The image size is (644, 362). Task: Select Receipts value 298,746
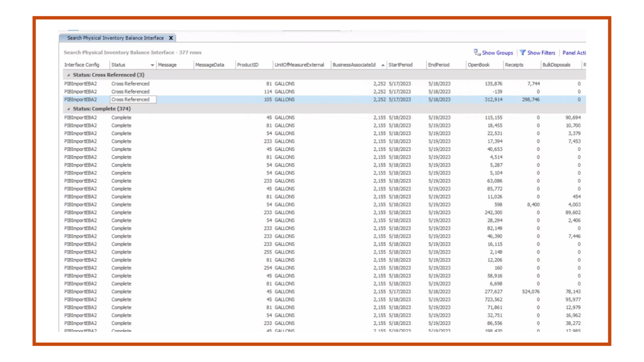click(x=531, y=100)
